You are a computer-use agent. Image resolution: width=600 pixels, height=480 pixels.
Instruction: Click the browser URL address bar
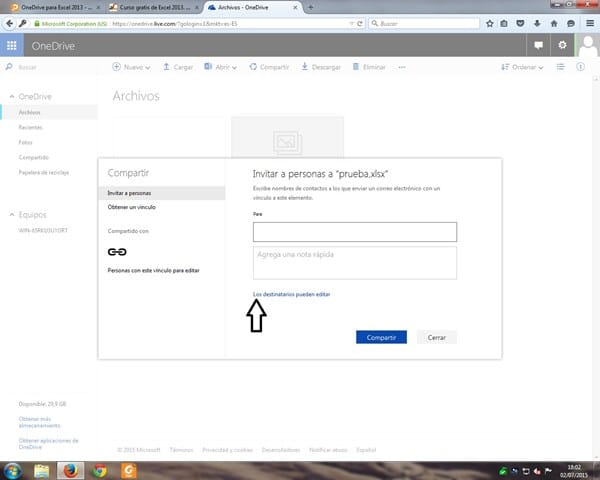point(229,23)
